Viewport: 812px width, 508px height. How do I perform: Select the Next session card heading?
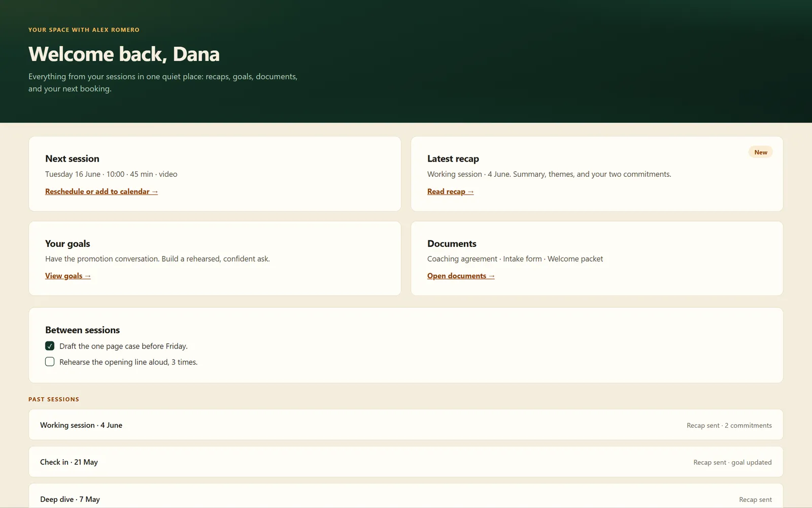(72, 158)
